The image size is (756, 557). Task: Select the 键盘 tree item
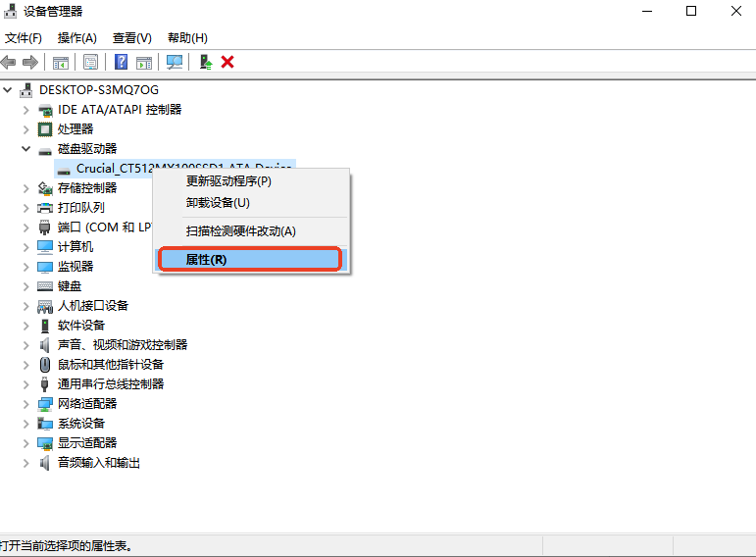tap(70, 286)
